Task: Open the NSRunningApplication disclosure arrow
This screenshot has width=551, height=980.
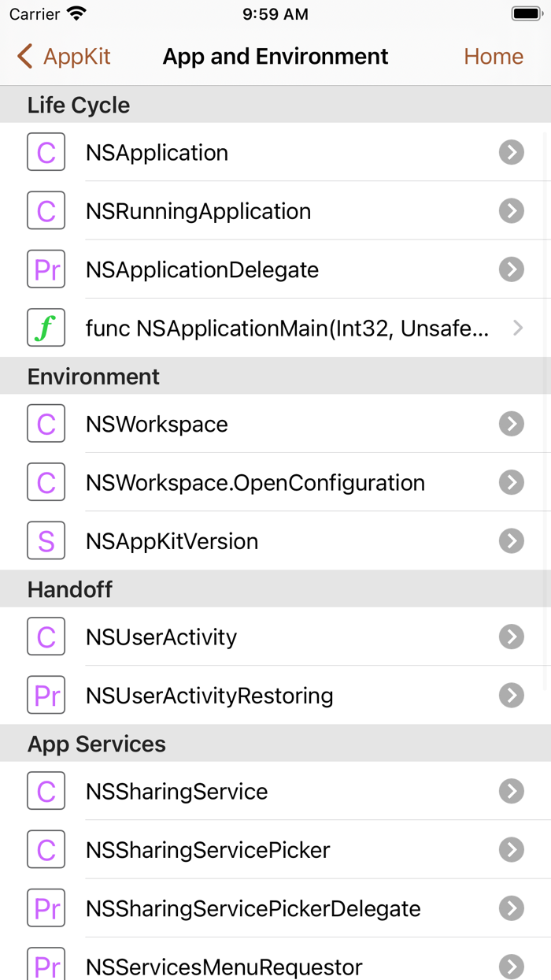Action: click(x=512, y=211)
